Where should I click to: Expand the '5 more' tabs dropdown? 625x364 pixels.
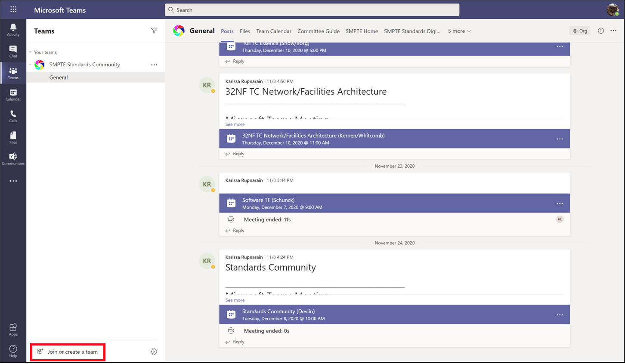coord(459,31)
